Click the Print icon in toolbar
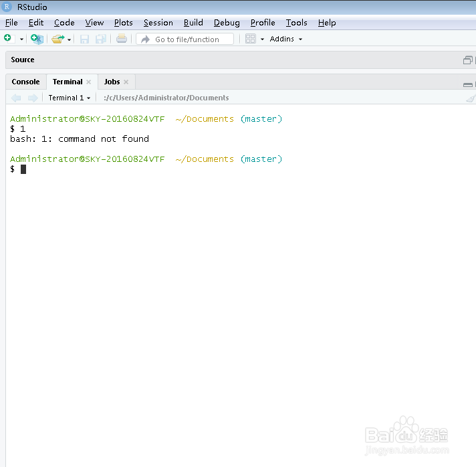Viewport: 476px width, 467px height. 122,39
